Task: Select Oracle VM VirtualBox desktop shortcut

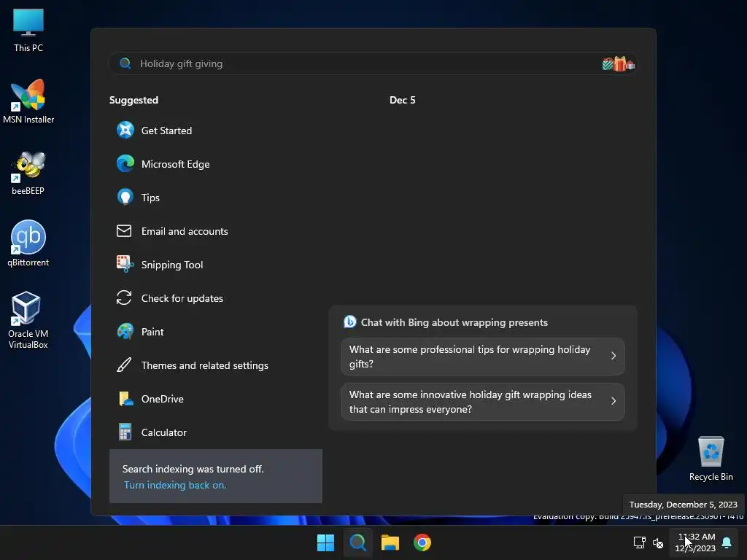Action: point(28,320)
